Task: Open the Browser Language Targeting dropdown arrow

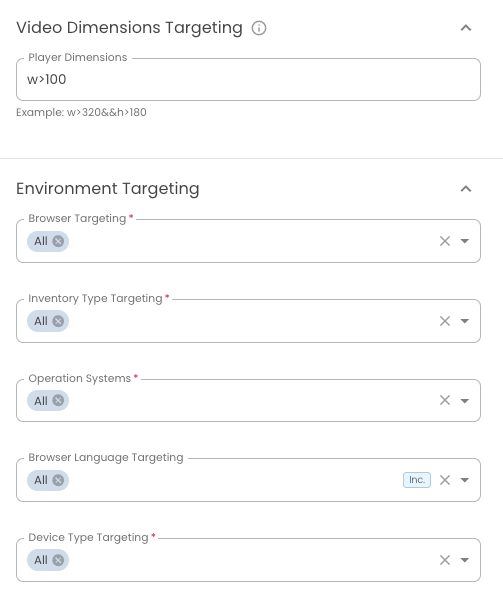Action: (x=465, y=480)
